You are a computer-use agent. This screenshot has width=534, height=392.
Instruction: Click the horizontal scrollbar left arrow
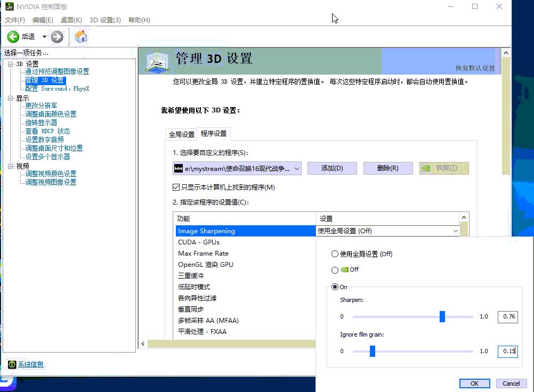tap(143, 344)
